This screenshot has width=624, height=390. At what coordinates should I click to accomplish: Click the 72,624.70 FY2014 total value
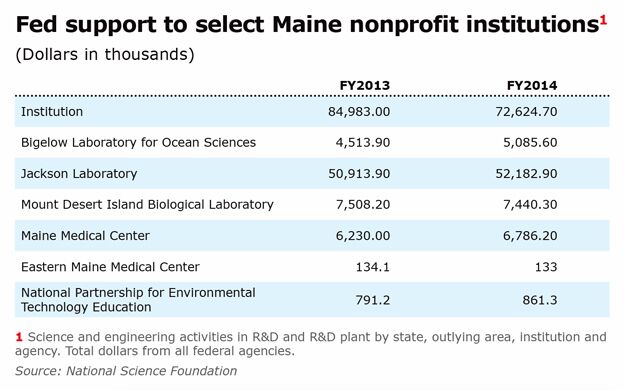(526, 112)
